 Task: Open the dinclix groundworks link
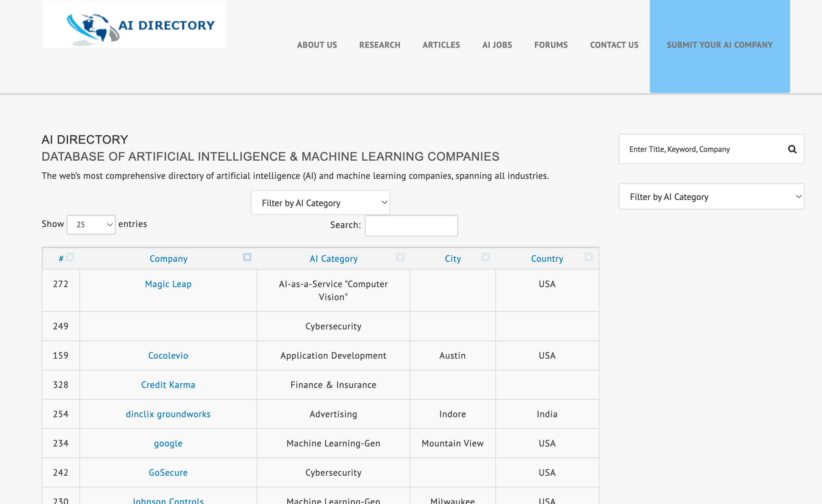(x=168, y=414)
